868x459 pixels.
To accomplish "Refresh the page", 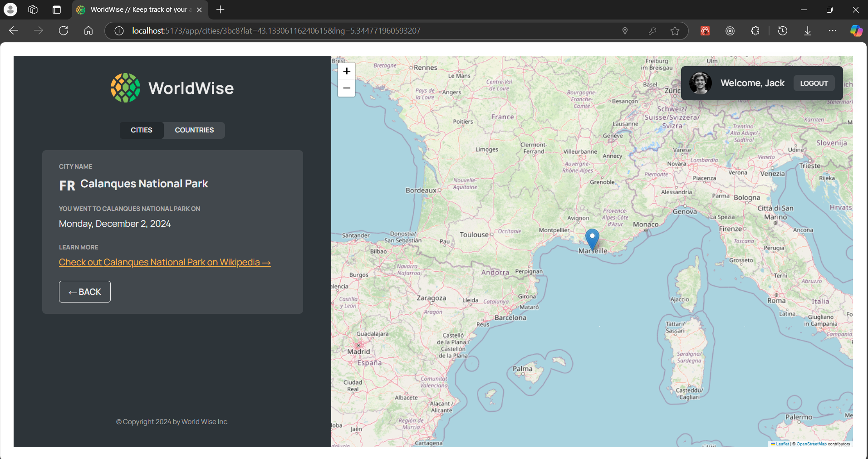I will click(64, 31).
